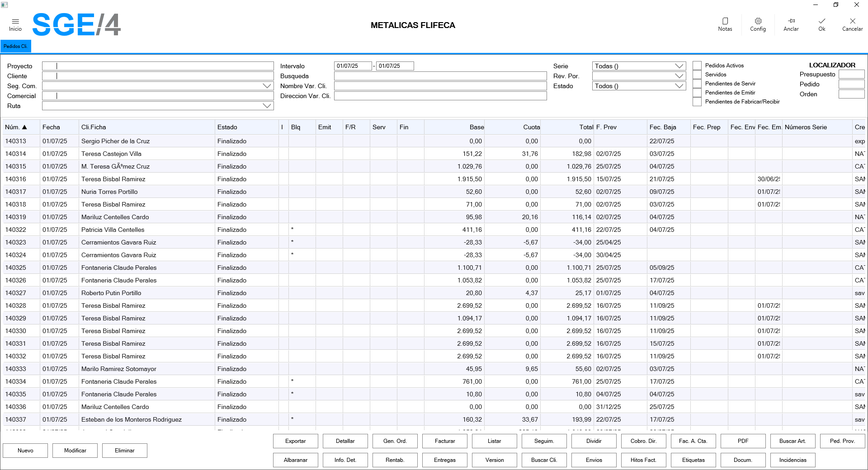Pin the window with Anclar
The height and width of the screenshot is (470, 868).
click(791, 25)
